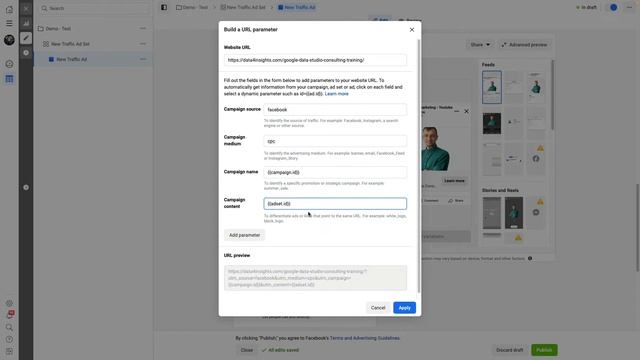
Task: Open notifications bell with red badge
Action: tap(10, 314)
